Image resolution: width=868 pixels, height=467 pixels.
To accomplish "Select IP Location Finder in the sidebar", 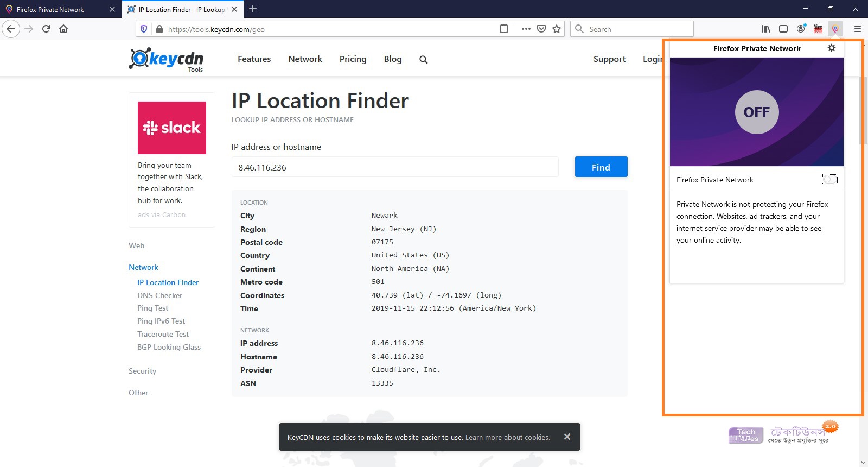I will point(168,282).
